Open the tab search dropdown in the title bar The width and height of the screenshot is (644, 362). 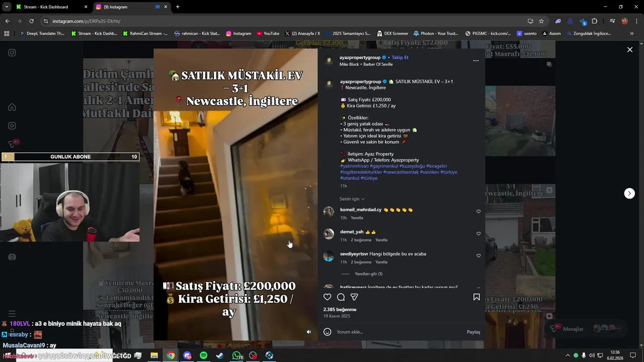click(7, 7)
